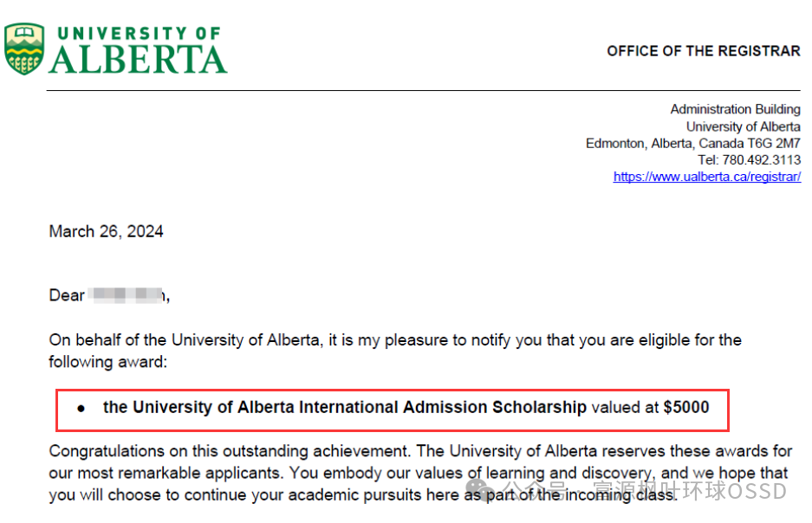Click the $5000 award amount

click(686, 407)
